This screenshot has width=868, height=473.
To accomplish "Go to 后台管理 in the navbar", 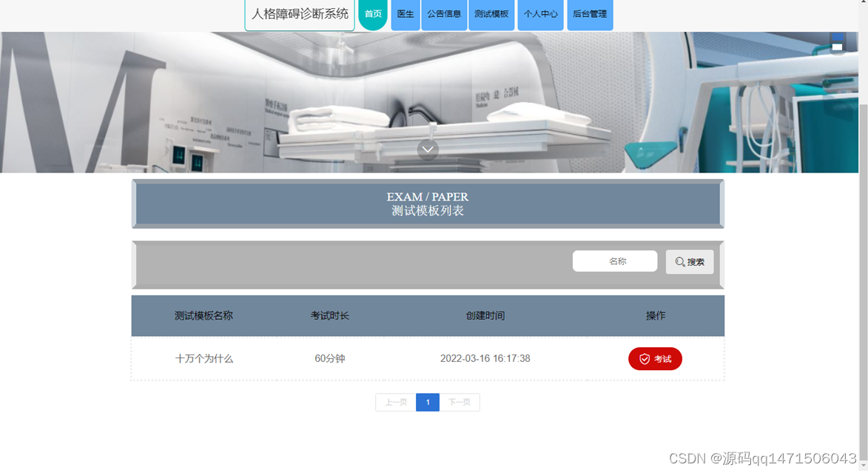I will point(590,14).
